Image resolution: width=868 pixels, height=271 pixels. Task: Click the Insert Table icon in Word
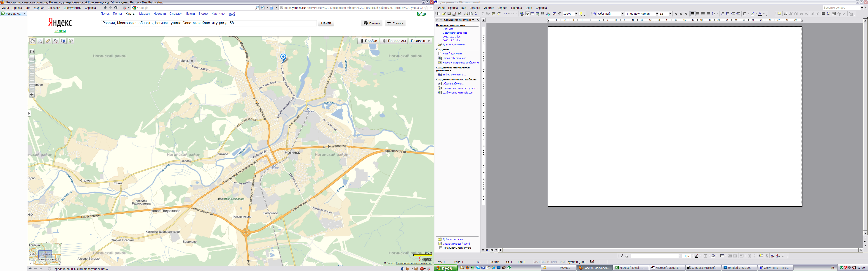[532, 14]
